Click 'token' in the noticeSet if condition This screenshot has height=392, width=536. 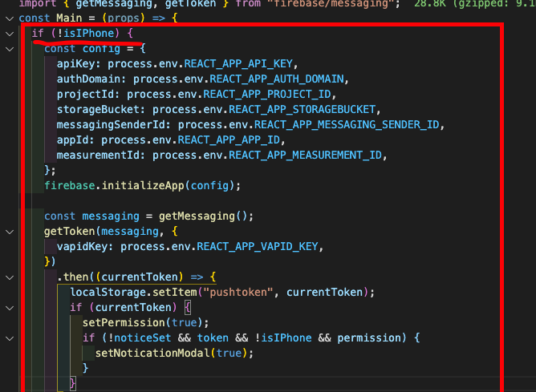click(213, 338)
